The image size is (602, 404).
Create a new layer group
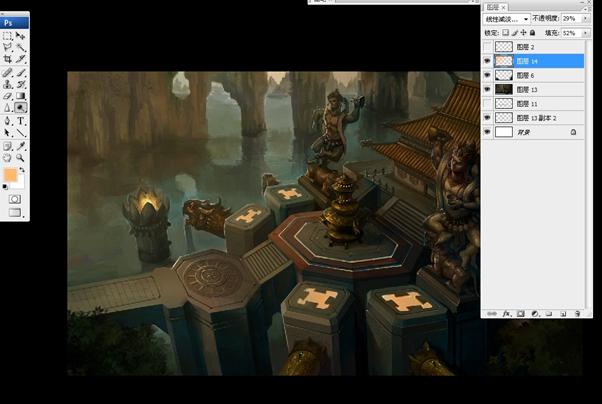pyautogui.click(x=549, y=314)
